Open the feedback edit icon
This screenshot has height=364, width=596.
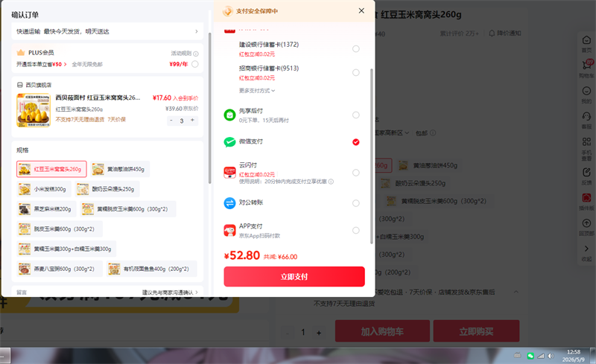[x=586, y=172]
